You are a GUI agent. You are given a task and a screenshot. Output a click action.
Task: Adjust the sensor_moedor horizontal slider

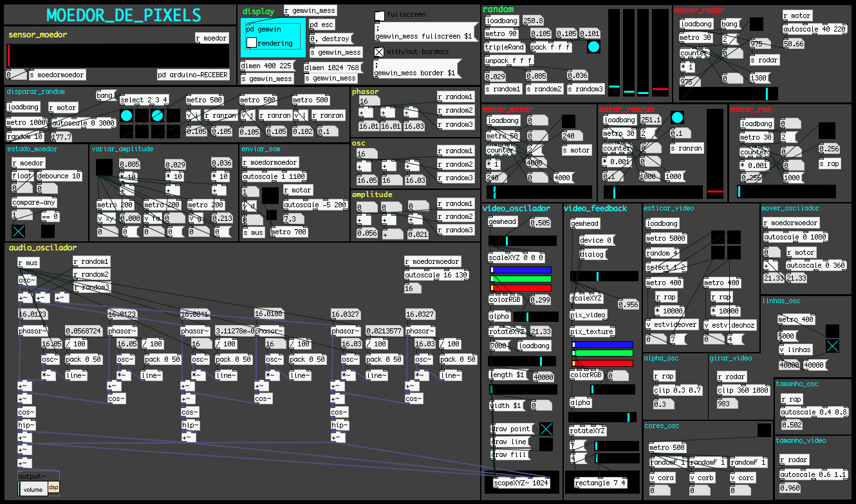pyautogui.click(x=117, y=55)
